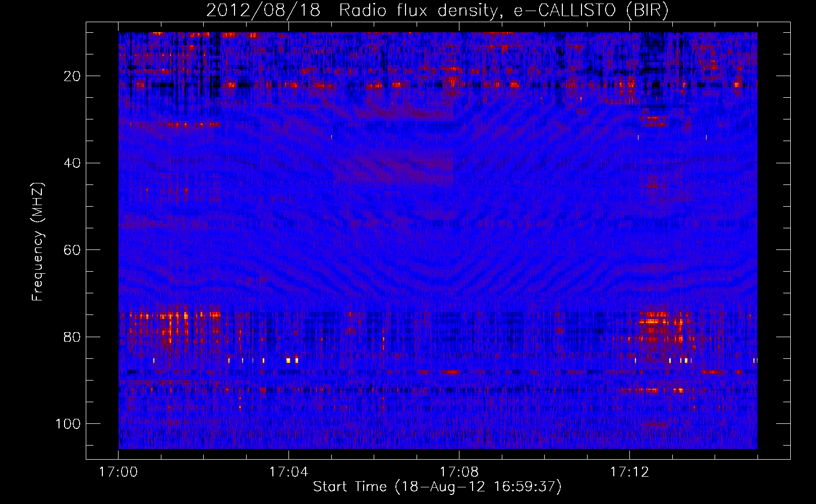The image size is (816, 504).
Task: Click the 80 MHz frequency tick label
Action: pos(72,337)
